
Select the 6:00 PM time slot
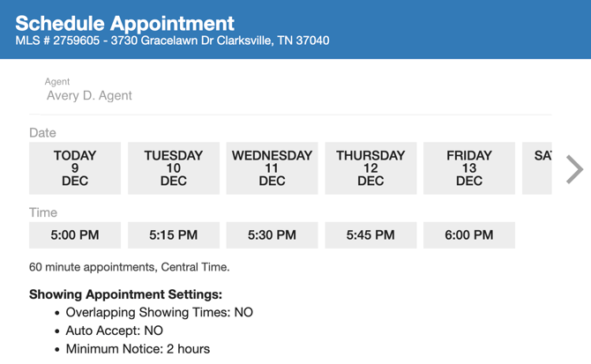click(469, 235)
